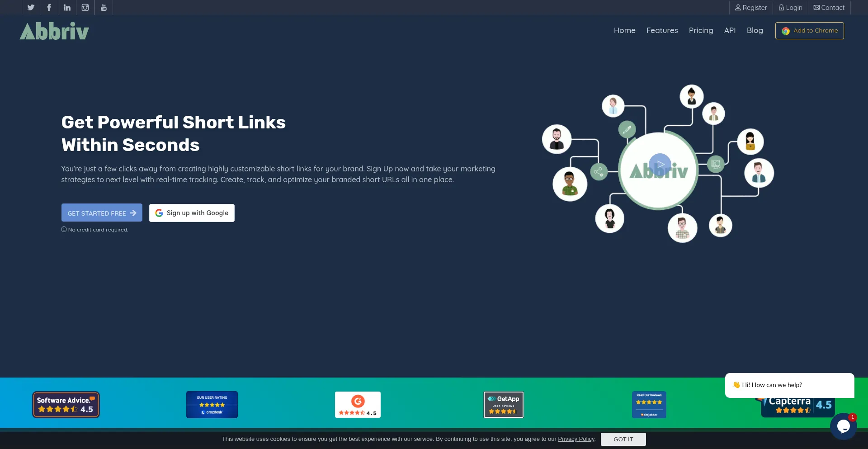This screenshot has width=868, height=449.
Task: Open the Crozdesk user rating badge
Action: coord(212,405)
